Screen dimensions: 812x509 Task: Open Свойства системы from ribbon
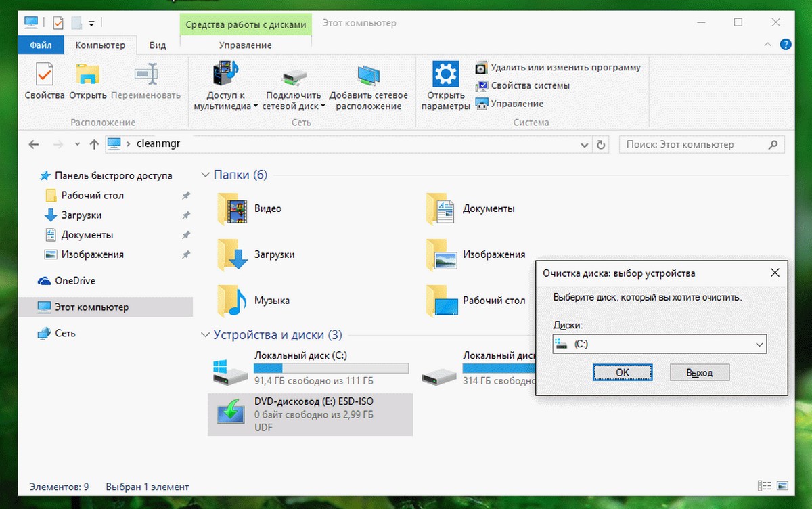coord(523,86)
